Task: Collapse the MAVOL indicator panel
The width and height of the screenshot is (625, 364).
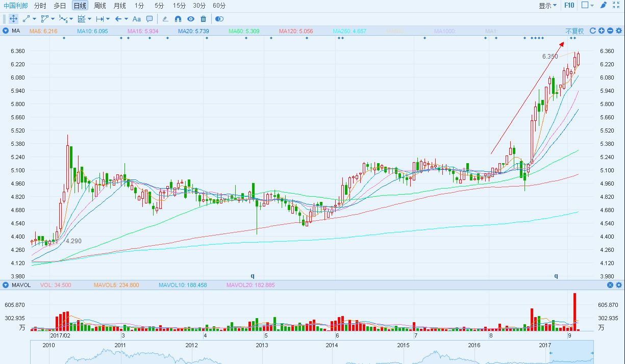Action: [x=6, y=285]
